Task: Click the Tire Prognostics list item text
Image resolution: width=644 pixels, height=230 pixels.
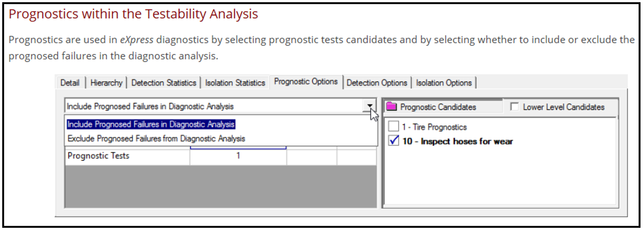Action: click(434, 127)
